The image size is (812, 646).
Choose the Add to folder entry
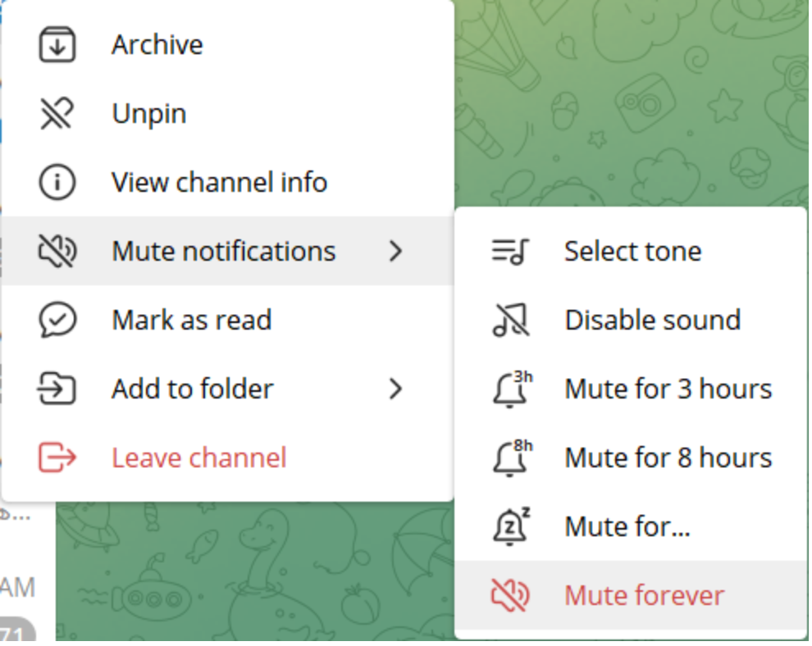[228, 389]
